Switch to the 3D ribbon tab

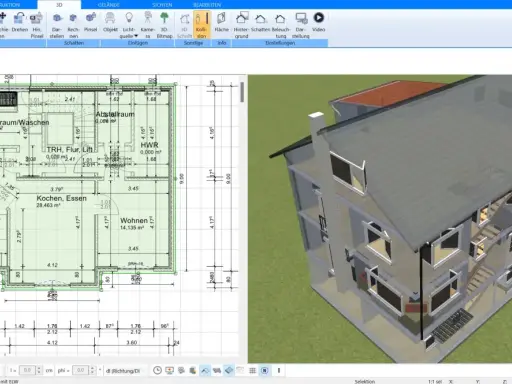click(x=59, y=5)
